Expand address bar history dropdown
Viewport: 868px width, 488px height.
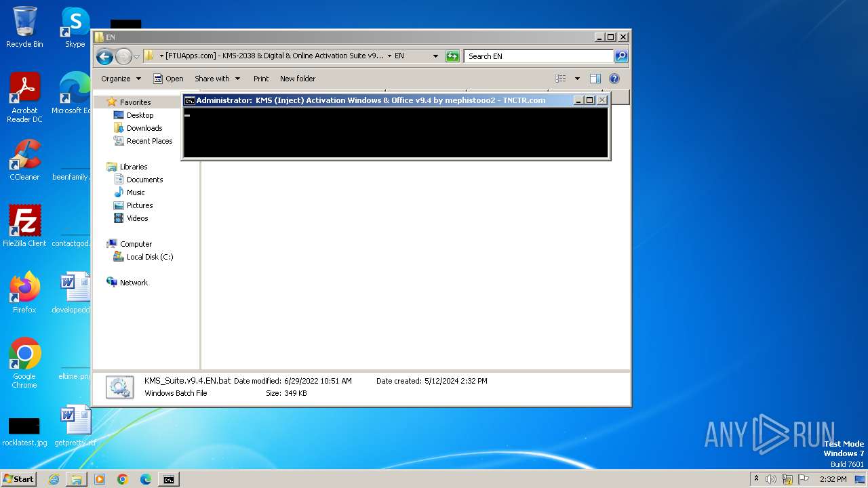click(435, 56)
